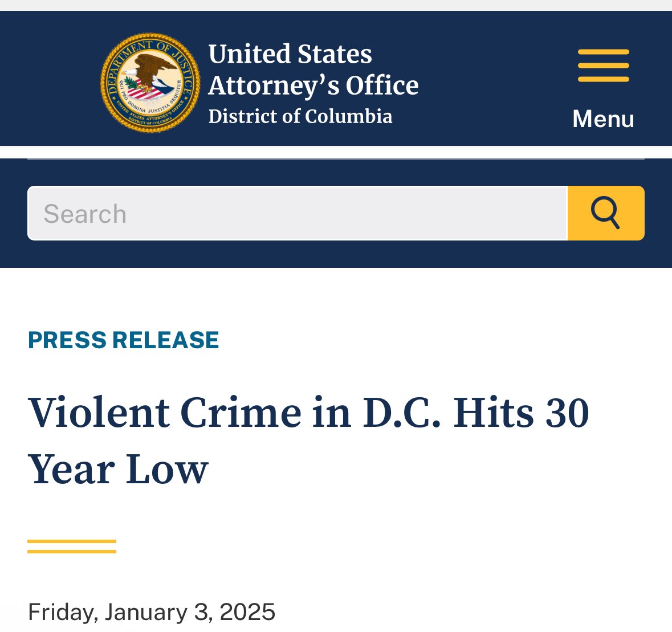
Task: Click the magnifying glass search icon
Action: tap(605, 213)
